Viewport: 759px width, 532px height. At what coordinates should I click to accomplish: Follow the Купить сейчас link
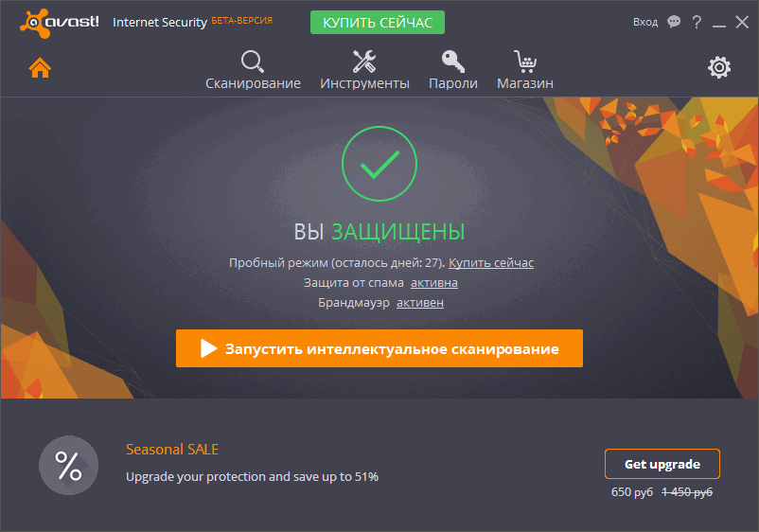click(x=491, y=263)
